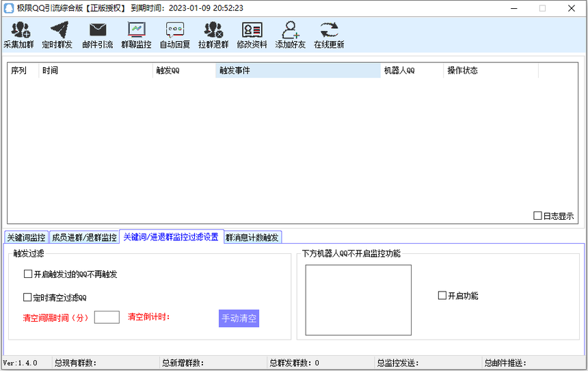Screen dimensions: 588x371
Task: Check 开启触发过的QQ不再触发 option
Action: (28, 274)
